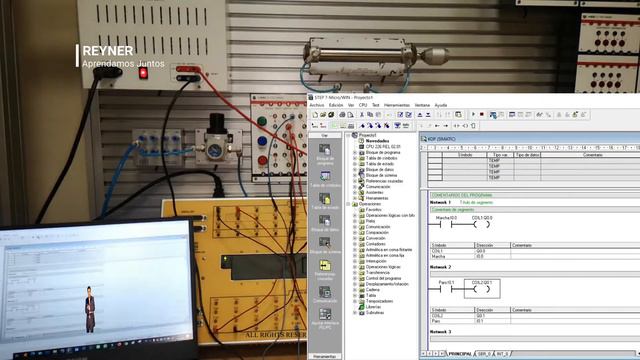640x360 pixels.
Task: Toggle the program status monitor toolbar icon
Action: point(493,115)
